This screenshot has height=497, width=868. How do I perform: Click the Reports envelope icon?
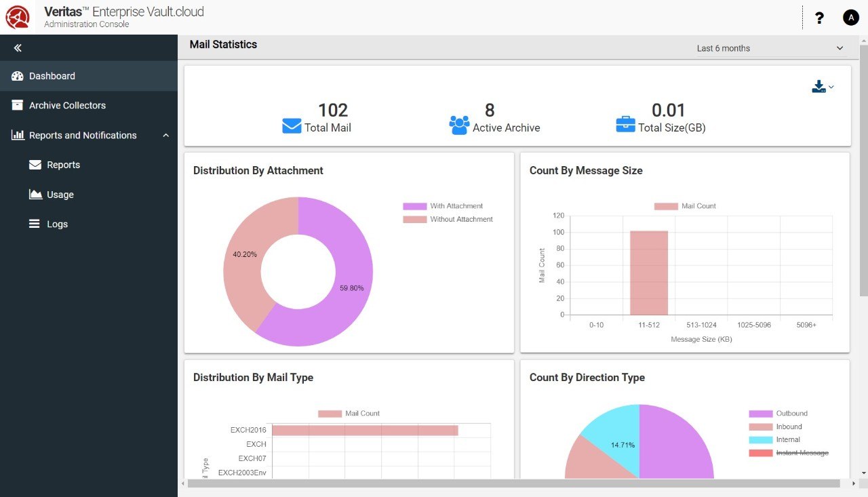(35, 164)
